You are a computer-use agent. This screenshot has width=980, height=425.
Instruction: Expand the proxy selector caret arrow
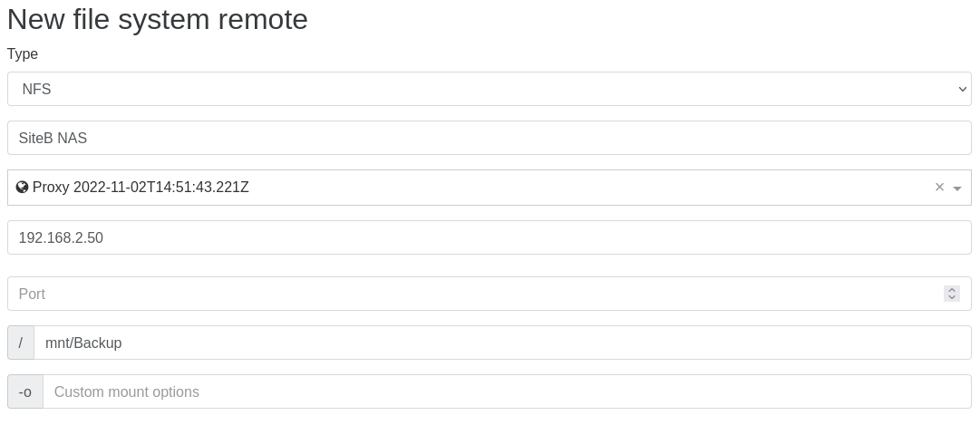coord(957,188)
